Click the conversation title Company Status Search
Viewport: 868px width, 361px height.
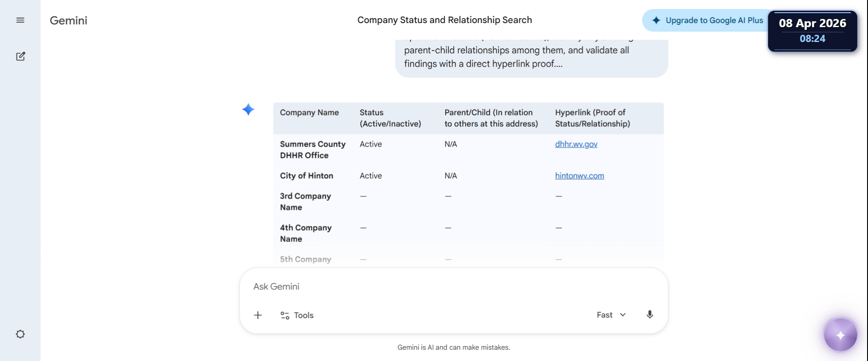(444, 20)
